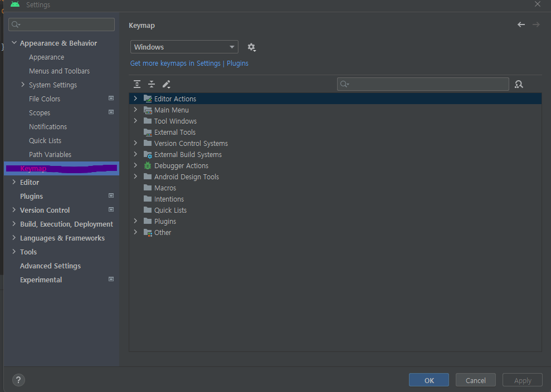Open the keymap gear options menu
551x392 pixels.
251,47
